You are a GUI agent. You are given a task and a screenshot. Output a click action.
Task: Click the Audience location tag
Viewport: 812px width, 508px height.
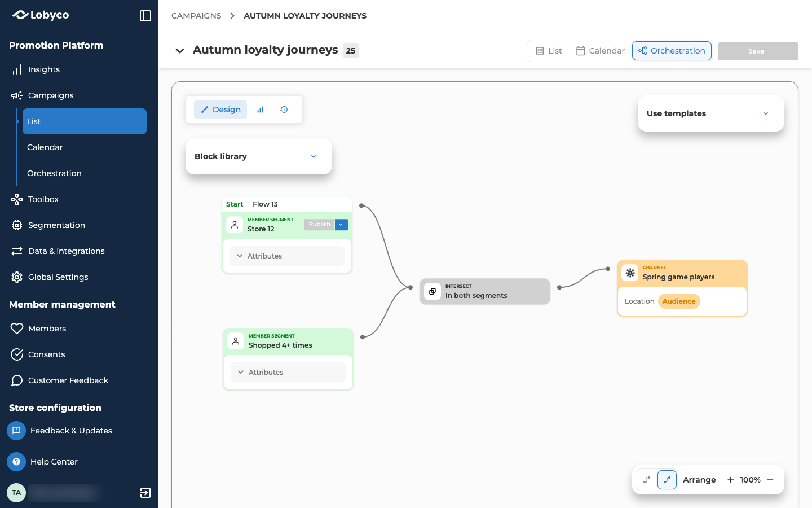point(679,301)
